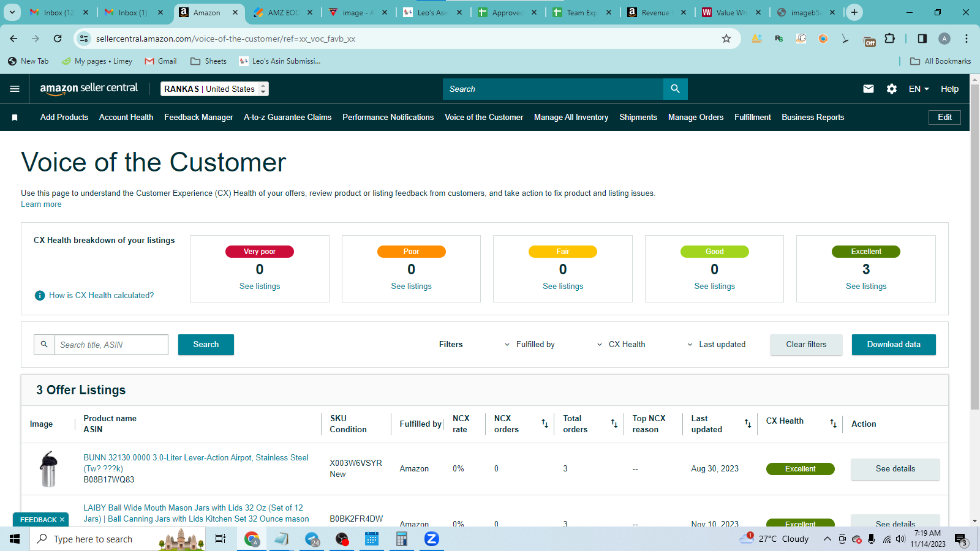View site information icon in address bar
This screenshot has width=980, height=551.
click(x=84, y=39)
